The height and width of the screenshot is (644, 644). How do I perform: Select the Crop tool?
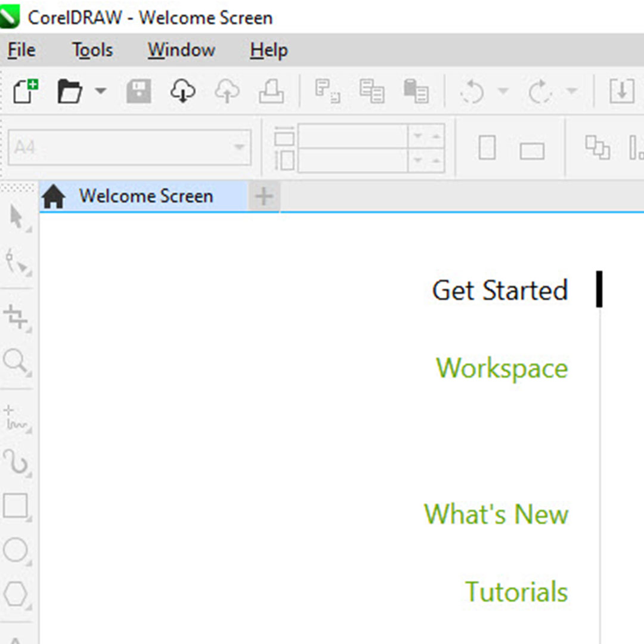click(x=16, y=317)
